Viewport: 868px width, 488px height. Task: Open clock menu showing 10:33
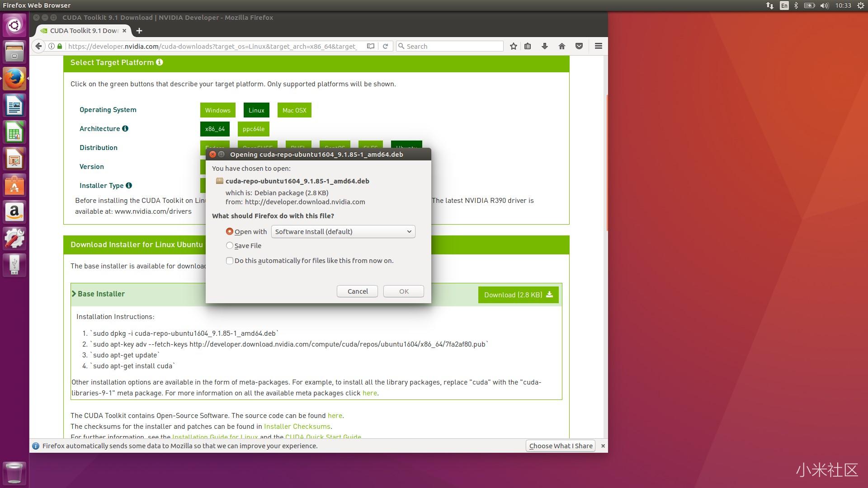843,5
